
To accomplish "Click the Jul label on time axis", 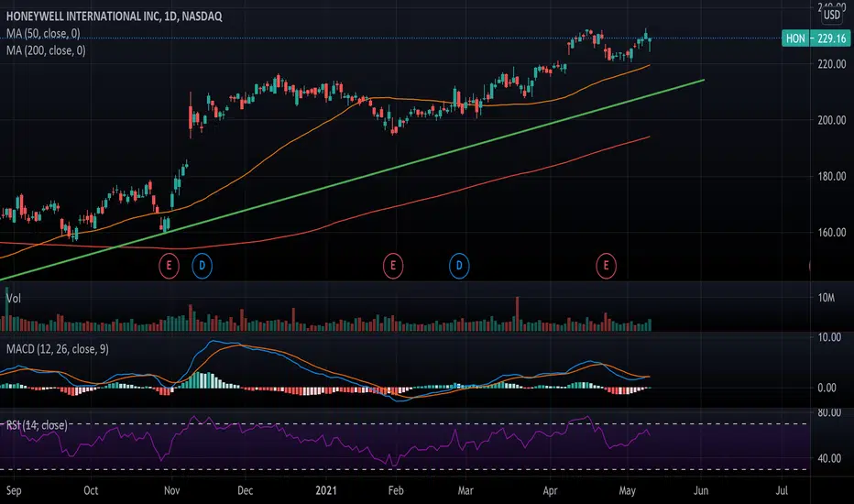I will 782,490.
